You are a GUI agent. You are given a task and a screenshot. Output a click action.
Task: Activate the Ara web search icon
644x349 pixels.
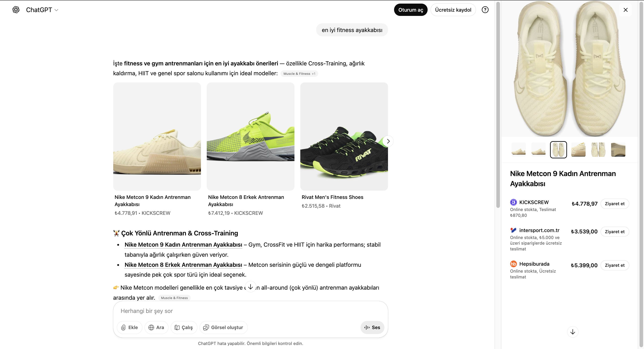tap(151, 327)
